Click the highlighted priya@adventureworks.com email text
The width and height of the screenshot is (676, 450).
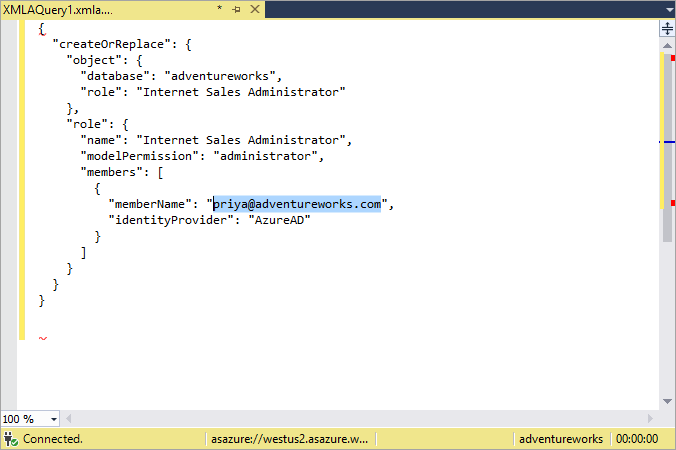297,204
